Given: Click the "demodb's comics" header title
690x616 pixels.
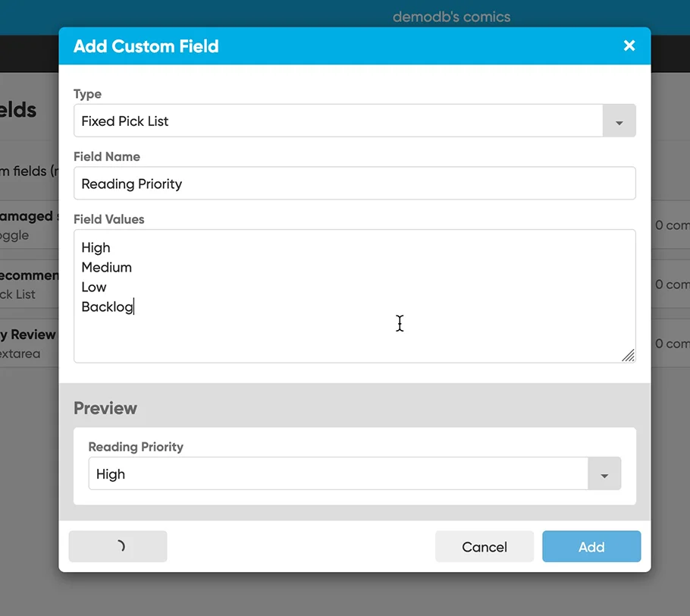Looking at the screenshot, I should [x=451, y=17].
